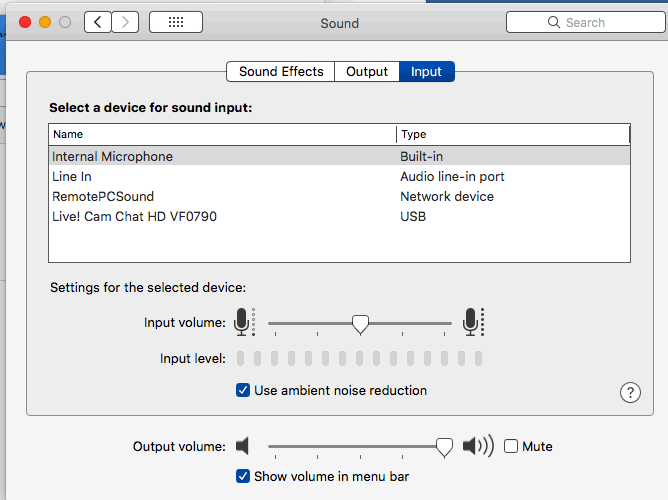Uncheck Show volume in menu bar

[x=243, y=476]
